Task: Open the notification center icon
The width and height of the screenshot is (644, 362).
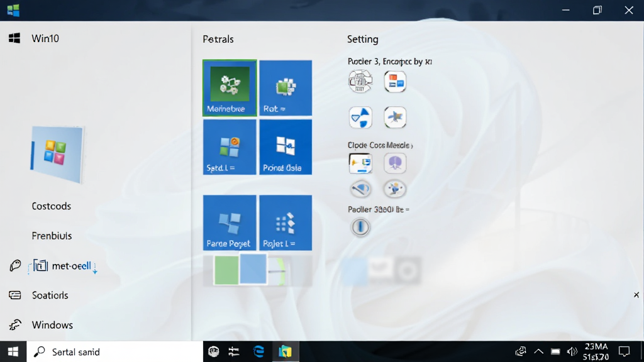Action: [625, 351]
